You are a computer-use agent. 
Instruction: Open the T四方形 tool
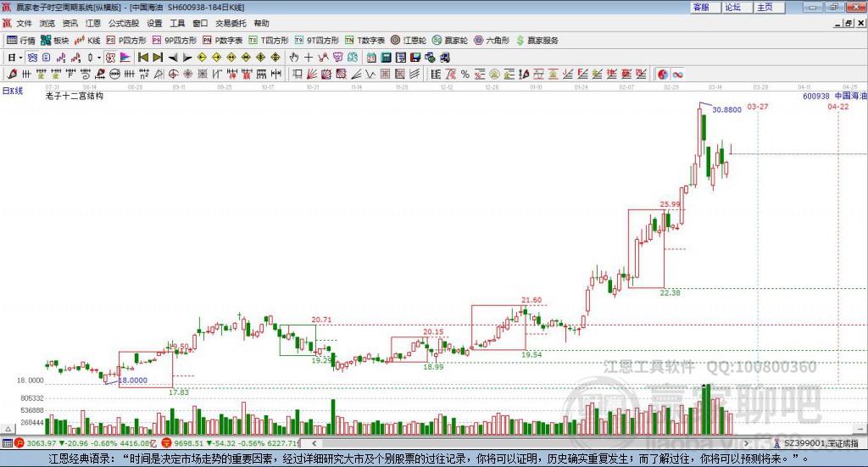click(269, 41)
